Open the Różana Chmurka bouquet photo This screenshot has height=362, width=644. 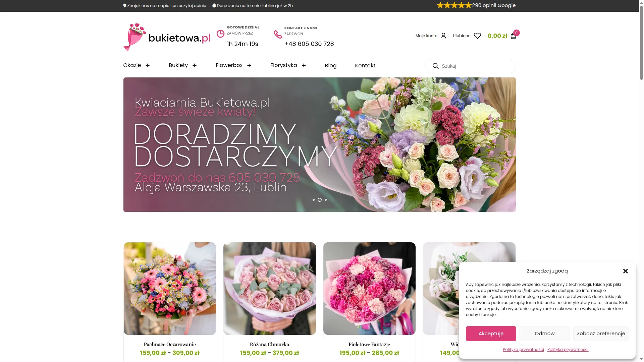pos(270,289)
